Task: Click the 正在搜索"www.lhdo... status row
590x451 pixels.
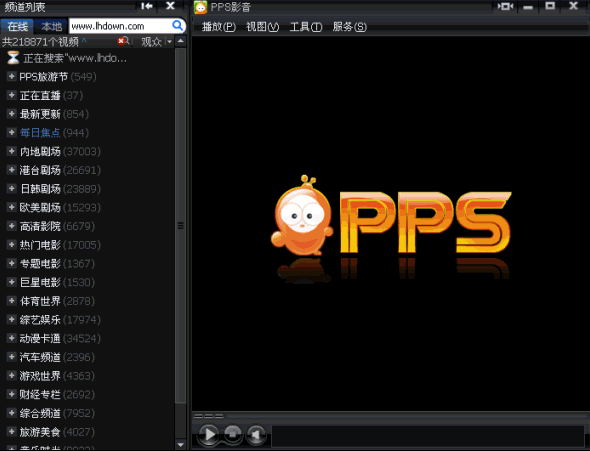Action: tap(88, 58)
